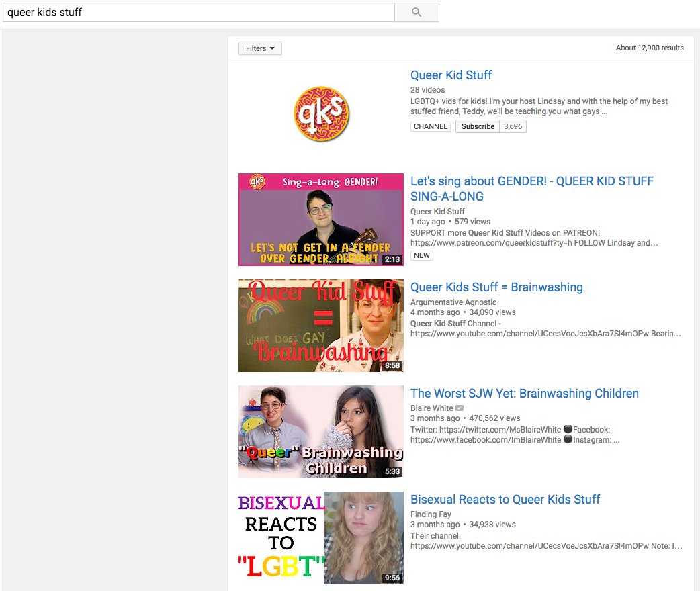Open 'Bisexual Reacts to LGBT' thumbnail
This screenshot has height=591, width=700.
[x=321, y=538]
